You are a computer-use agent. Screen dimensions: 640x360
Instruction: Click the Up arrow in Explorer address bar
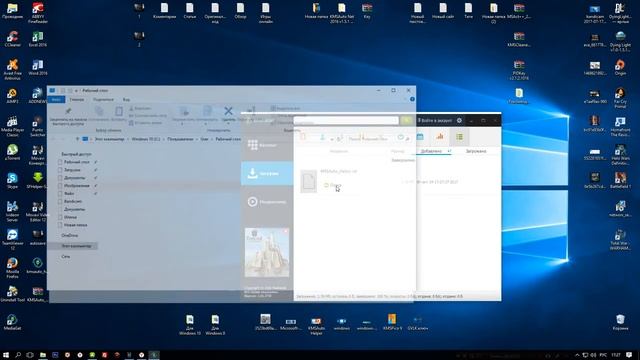pos(77,139)
